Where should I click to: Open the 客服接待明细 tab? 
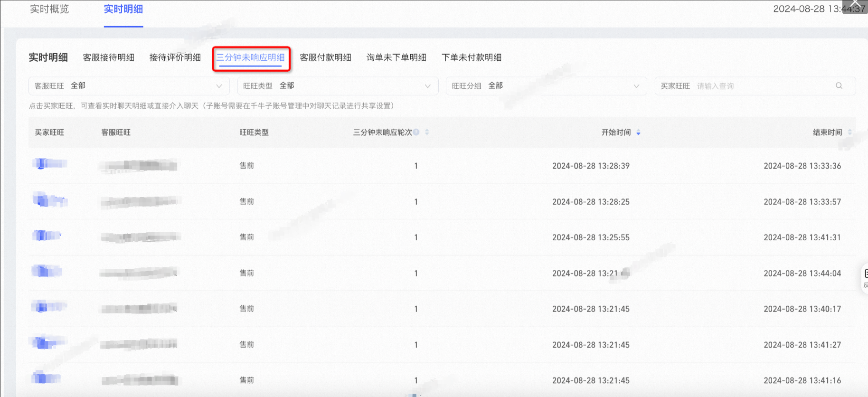109,57
